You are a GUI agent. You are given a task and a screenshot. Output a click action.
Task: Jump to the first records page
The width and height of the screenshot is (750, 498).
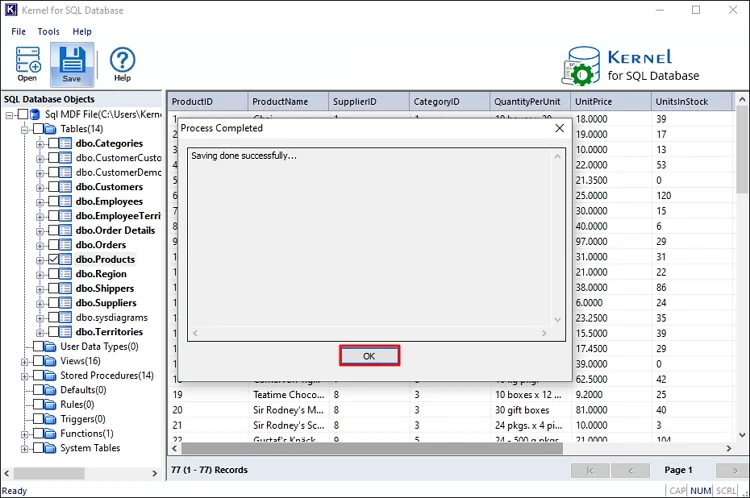point(590,470)
